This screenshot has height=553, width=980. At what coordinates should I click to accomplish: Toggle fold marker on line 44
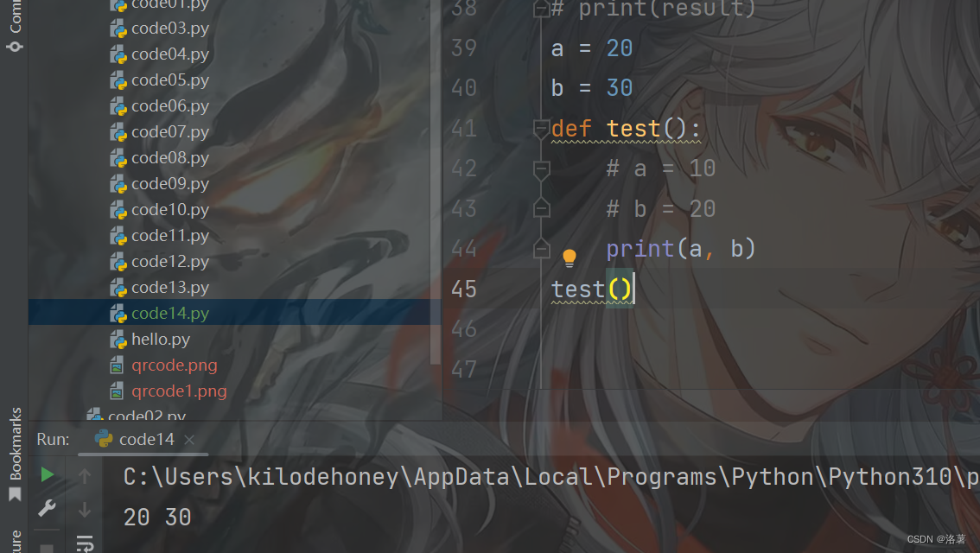[541, 250]
